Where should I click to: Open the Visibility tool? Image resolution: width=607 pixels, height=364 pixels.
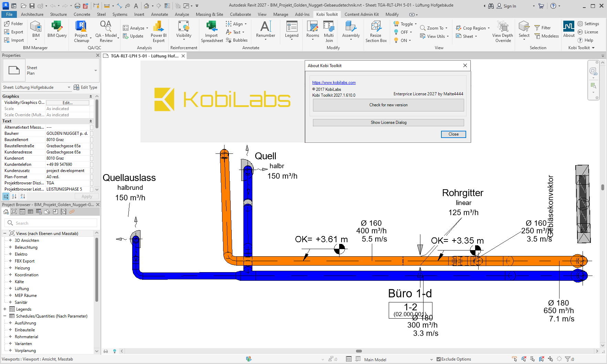coord(184,29)
